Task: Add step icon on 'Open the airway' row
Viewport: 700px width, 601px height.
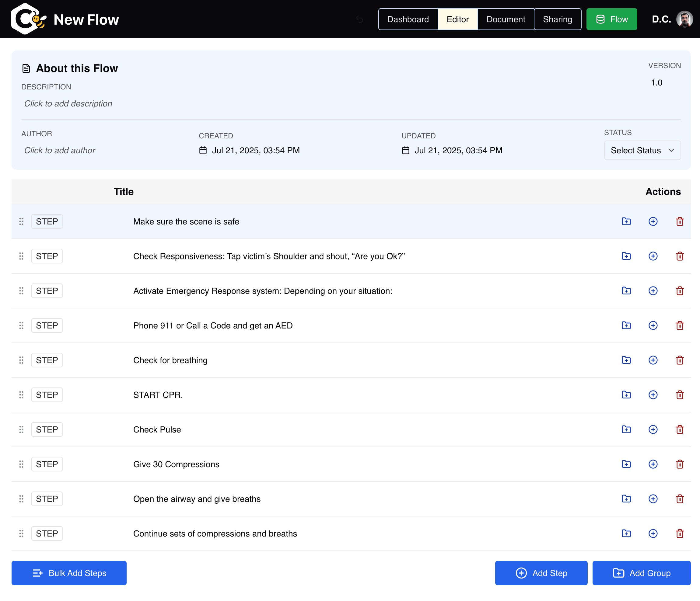Action: coord(653,499)
